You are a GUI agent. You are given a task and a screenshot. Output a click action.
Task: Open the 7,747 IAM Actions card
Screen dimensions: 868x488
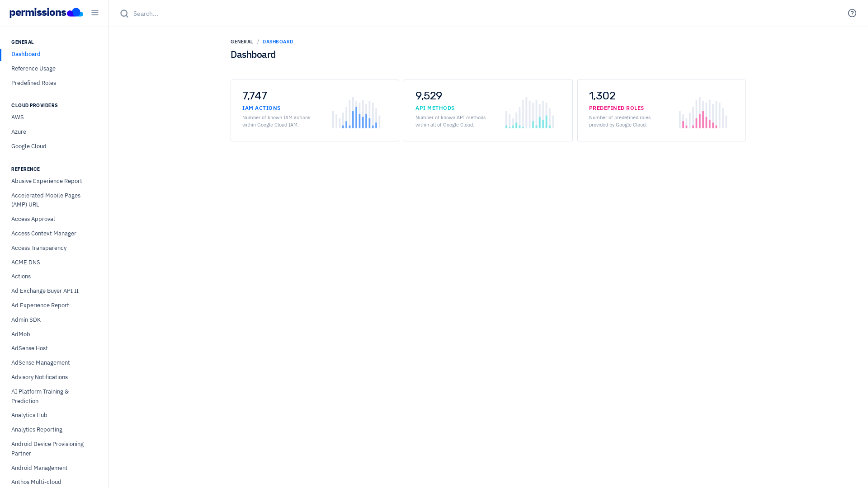315,111
